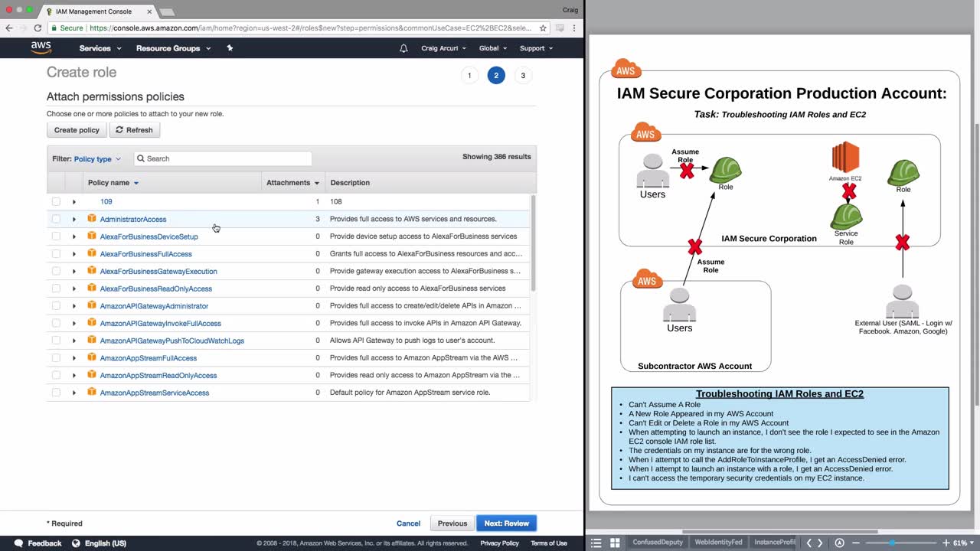Reload the browser page

pos(38,28)
